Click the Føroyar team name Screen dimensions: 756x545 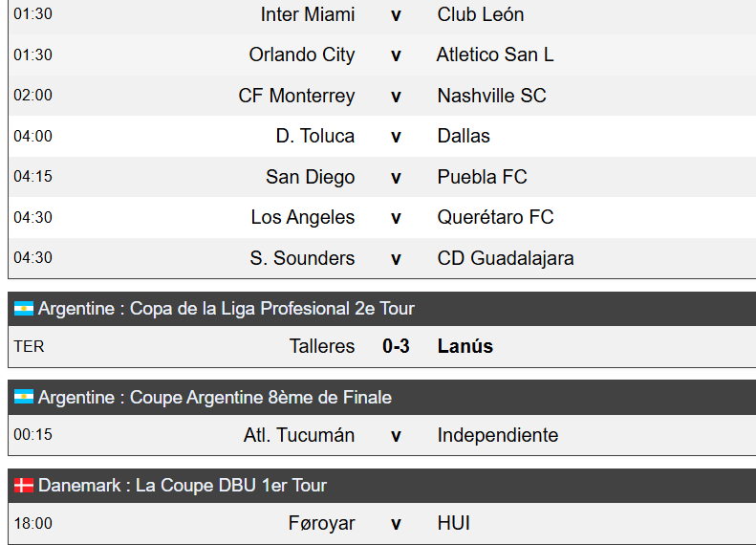point(321,523)
